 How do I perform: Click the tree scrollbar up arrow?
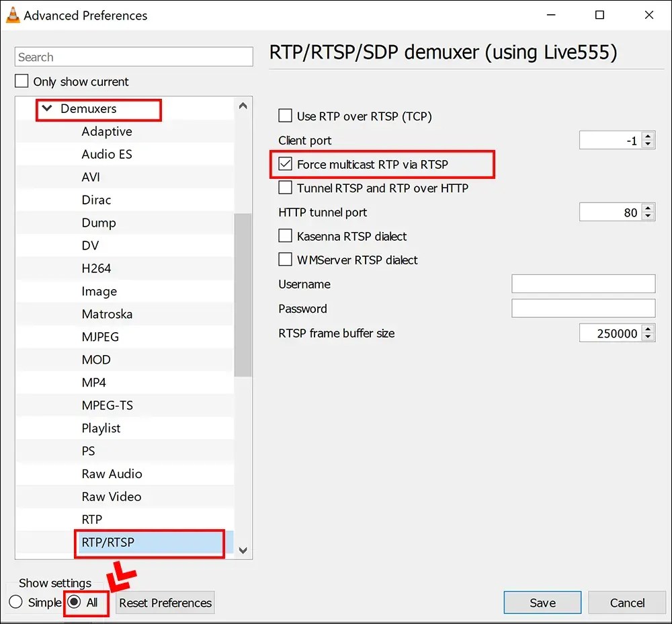coord(243,106)
